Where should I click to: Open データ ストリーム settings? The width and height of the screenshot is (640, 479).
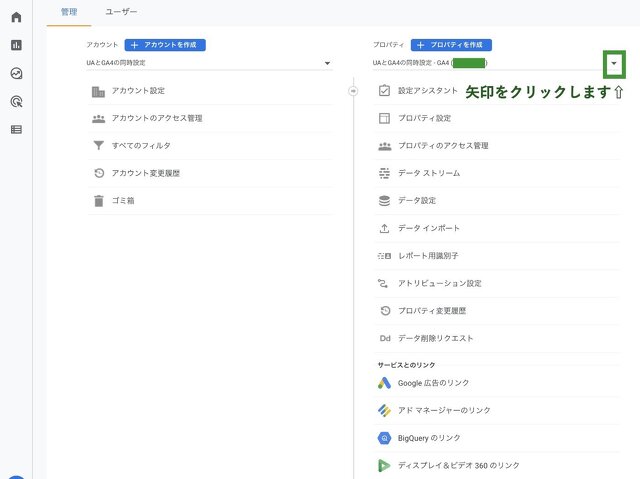pyautogui.click(x=429, y=173)
